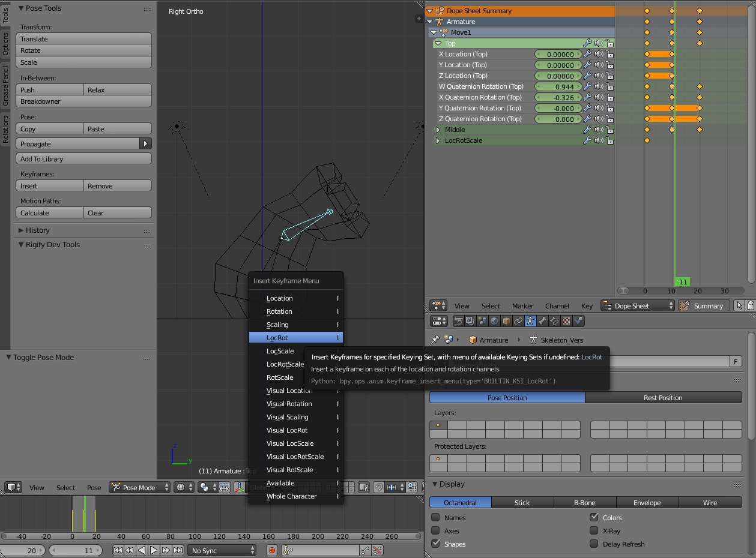Open the Object Constraints chain tab
Viewport: 756px width, 558px height.
pyautogui.click(x=518, y=321)
